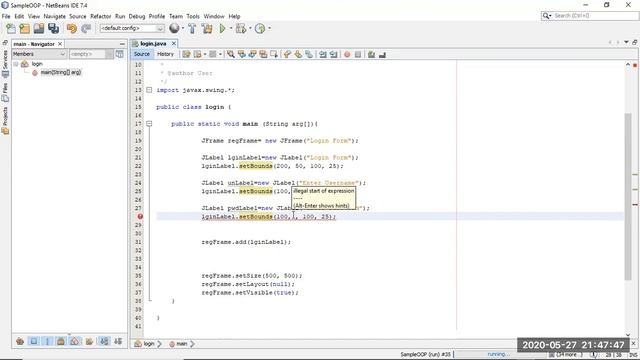This screenshot has width=640, height=360.
Task: Click the Stop Macro Recording icon
Action: [358, 54]
